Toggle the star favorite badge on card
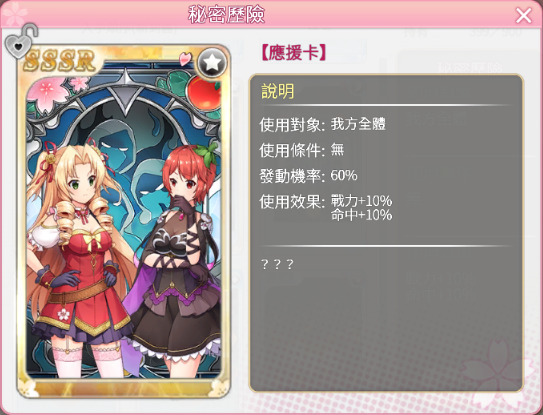Screen dimensions: 543x415 212,63
